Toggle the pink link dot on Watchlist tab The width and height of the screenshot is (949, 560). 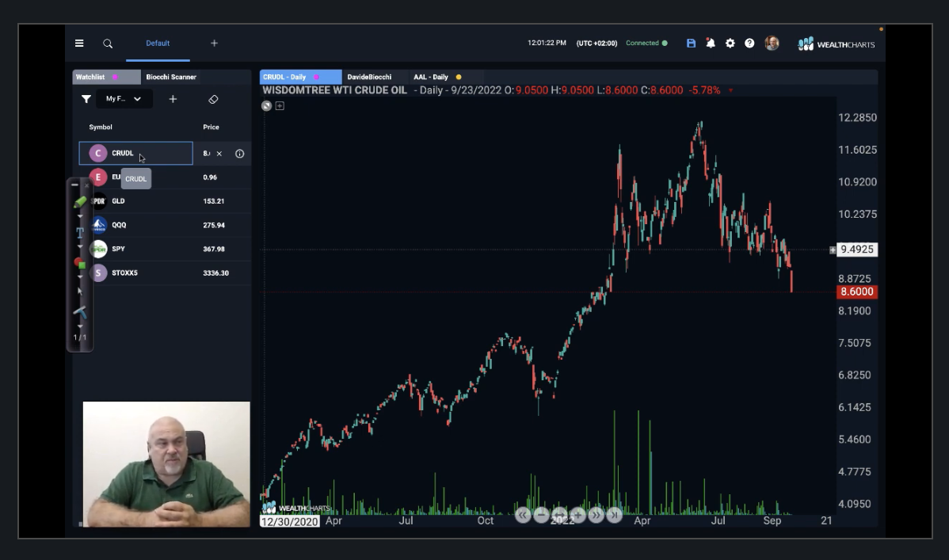tap(115, 77)
